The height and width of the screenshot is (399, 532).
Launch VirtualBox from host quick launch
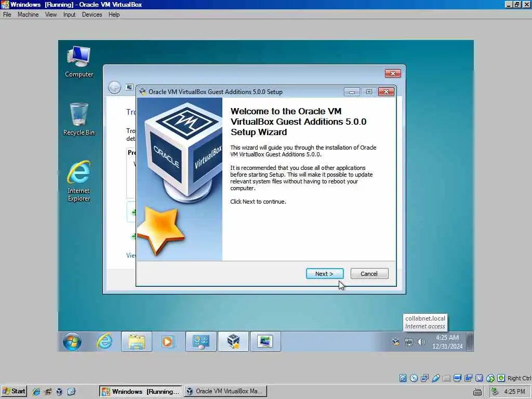click(59, 392)
